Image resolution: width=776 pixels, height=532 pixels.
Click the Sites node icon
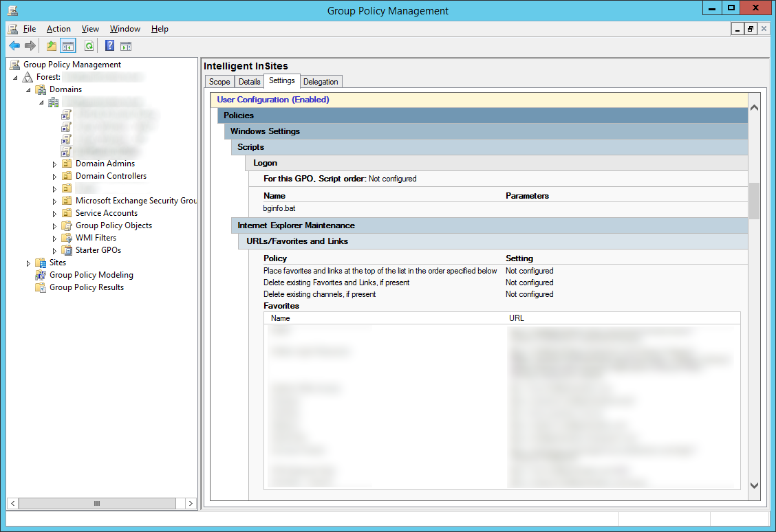point(41,263)
